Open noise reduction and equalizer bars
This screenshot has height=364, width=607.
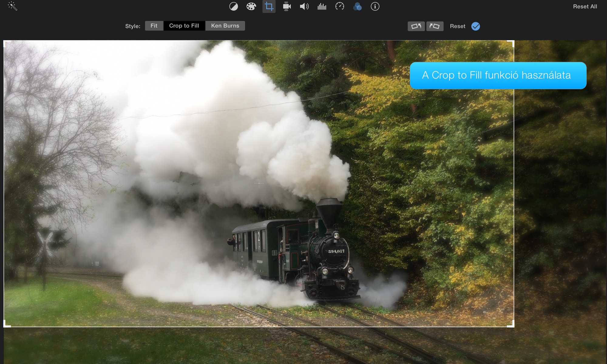click(x=322, y=6)
